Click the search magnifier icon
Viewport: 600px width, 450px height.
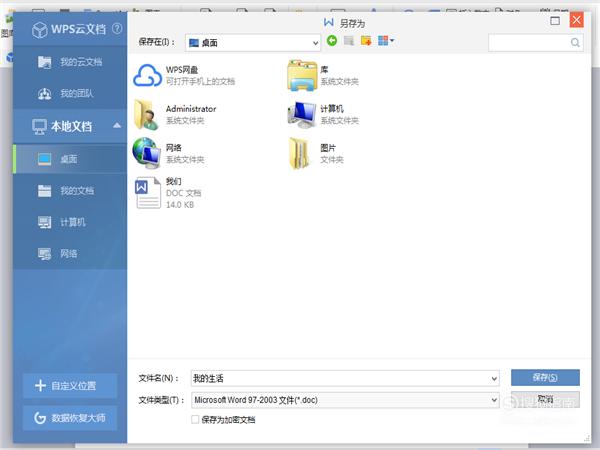(575, 42)
